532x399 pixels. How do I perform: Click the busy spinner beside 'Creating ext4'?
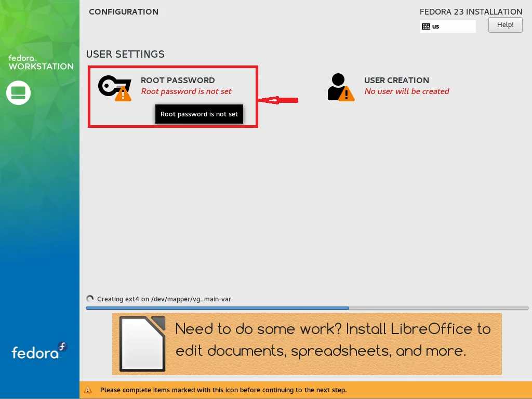click(x=90, y=299)
